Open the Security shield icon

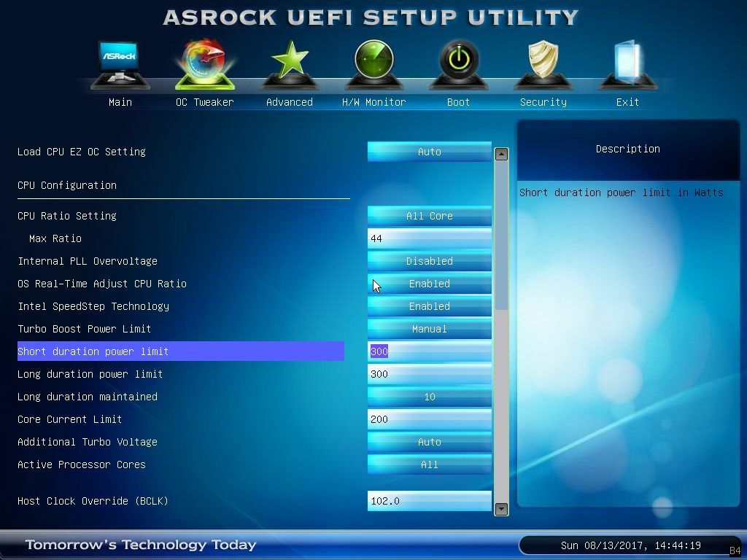(x=543, y=65)
